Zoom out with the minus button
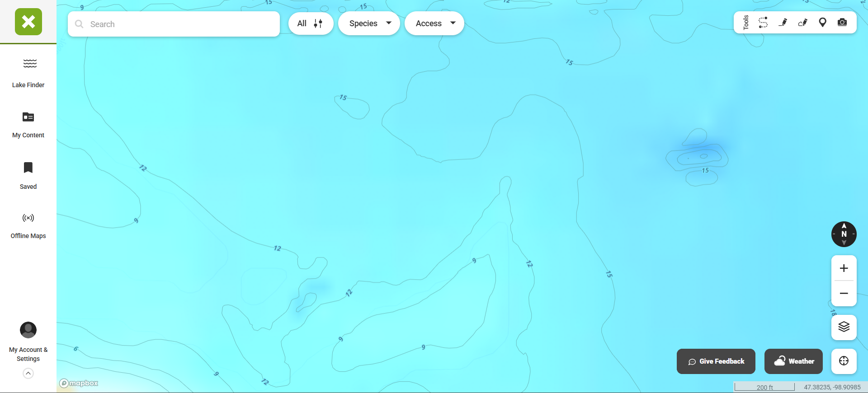The image size is (868, 393). pyautogui.click(x=844, y=294)
